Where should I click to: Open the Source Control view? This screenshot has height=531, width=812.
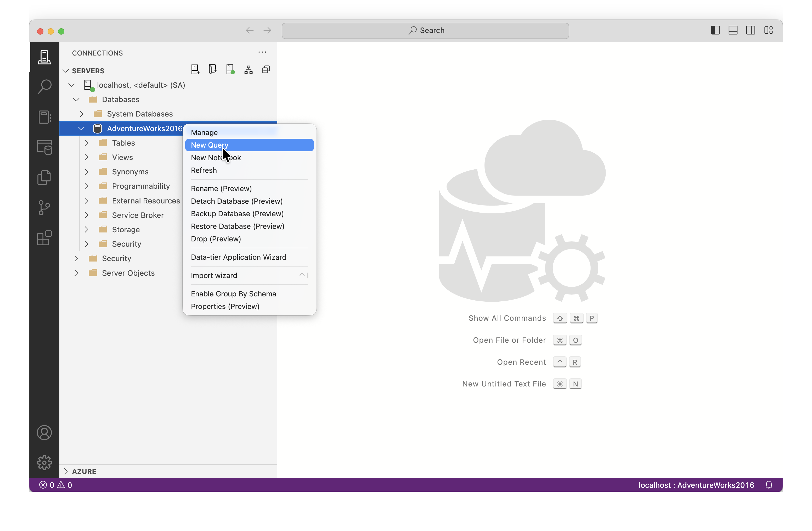(x=44, y=207)
